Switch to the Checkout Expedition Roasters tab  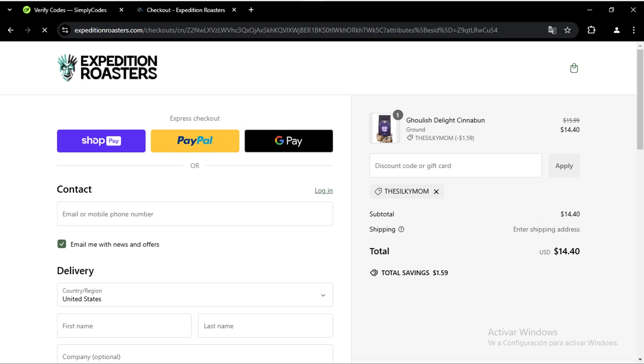185,10
